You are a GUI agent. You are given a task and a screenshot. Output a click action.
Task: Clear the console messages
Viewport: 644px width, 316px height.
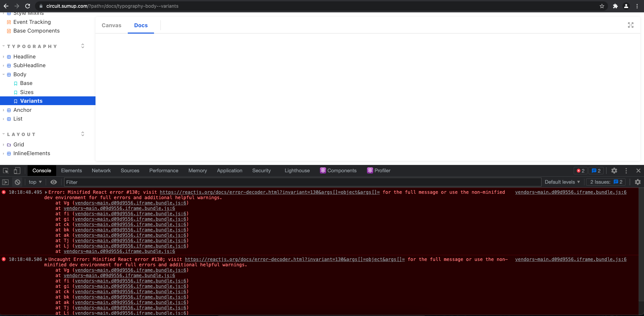pyautogui.click(x=17, y=182)
